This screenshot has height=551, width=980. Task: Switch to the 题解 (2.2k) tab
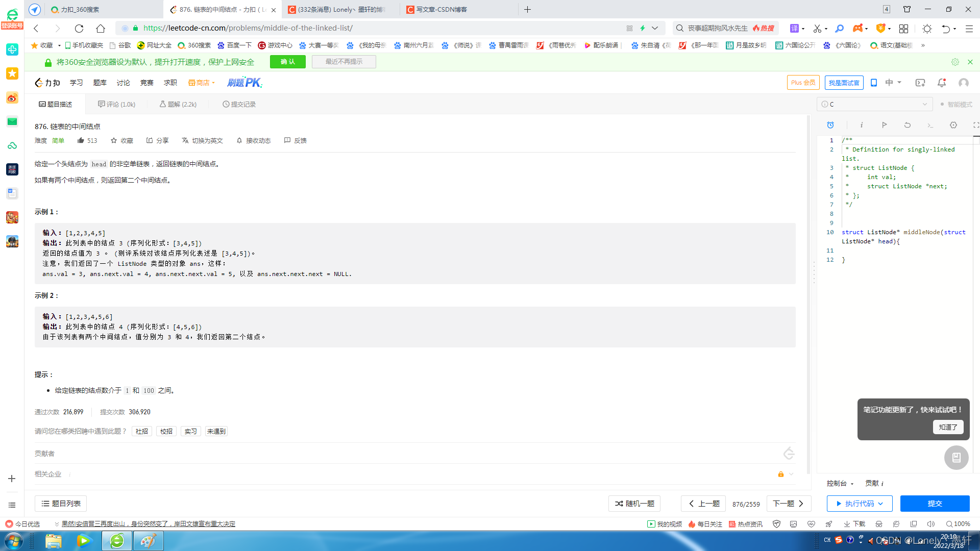[x=178, y=104]
